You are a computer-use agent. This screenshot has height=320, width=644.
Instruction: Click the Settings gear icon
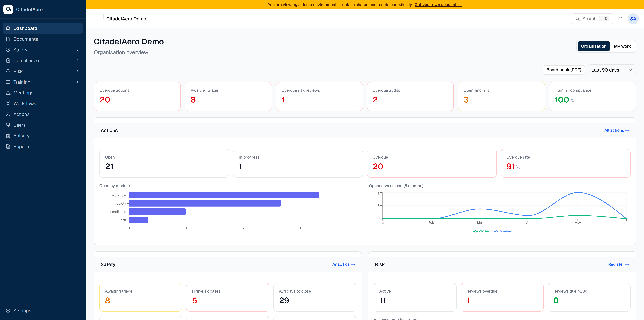[8, 311]
